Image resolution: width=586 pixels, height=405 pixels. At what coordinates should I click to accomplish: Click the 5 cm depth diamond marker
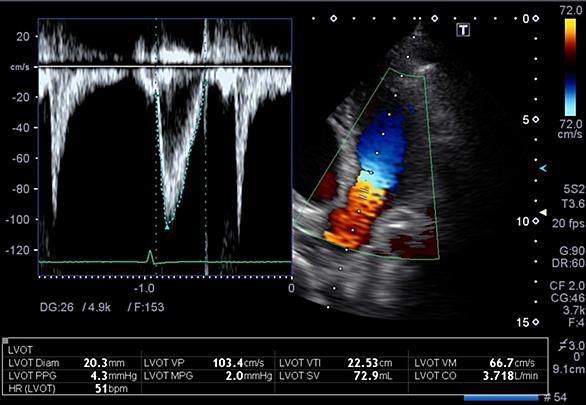click(536, 120)
